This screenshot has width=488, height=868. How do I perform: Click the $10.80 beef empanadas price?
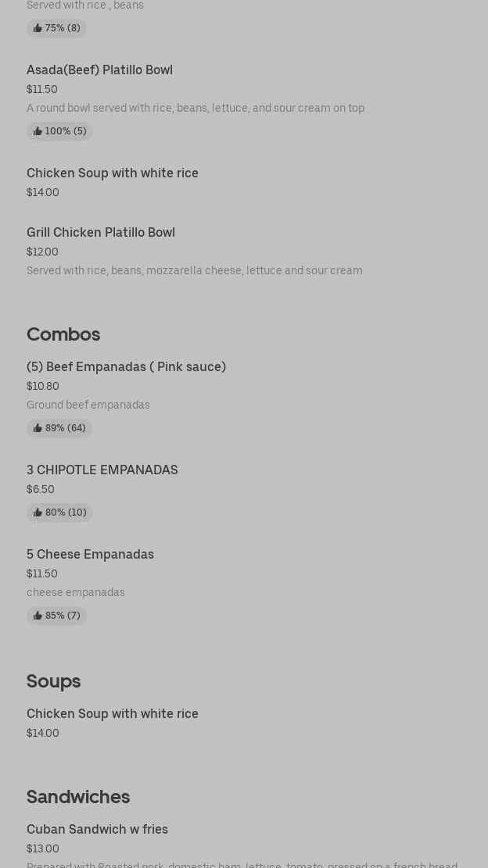(x=43, y=386)
